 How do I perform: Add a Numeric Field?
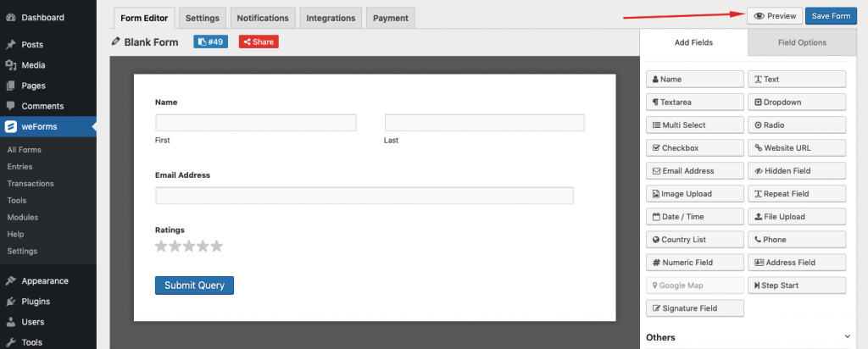(x=695, y=263)
